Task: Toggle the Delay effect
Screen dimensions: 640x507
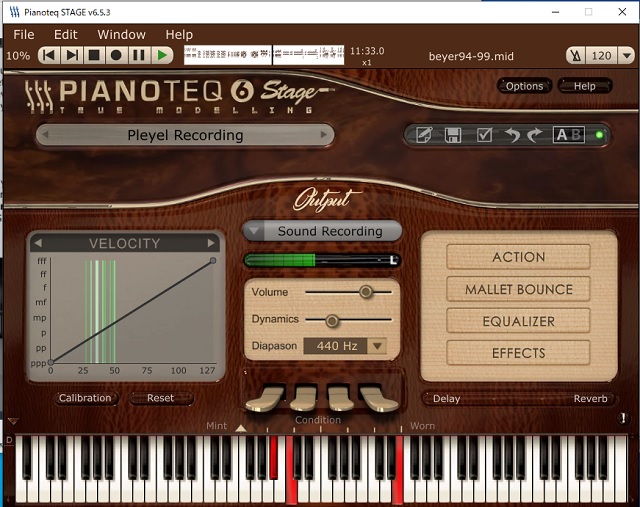Action: [x=447, y=399]
